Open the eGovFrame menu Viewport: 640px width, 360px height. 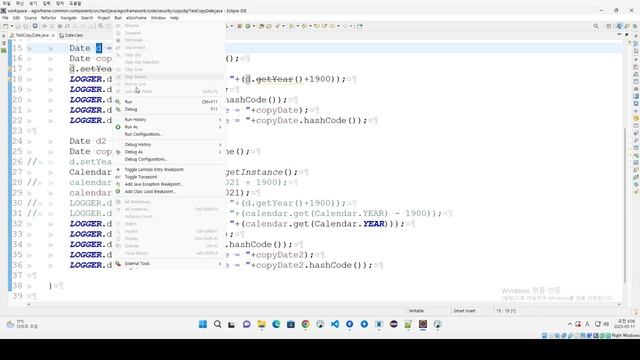pyautogui.click(x=136, y=18)
